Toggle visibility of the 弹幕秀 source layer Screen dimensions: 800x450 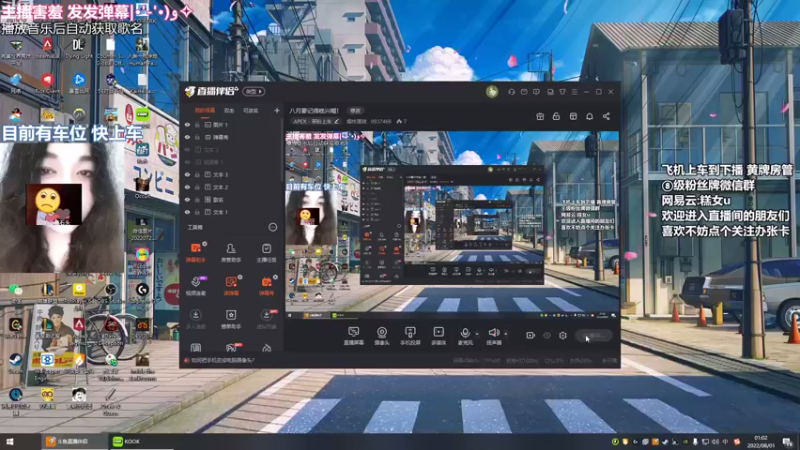(x=187, y=137)
